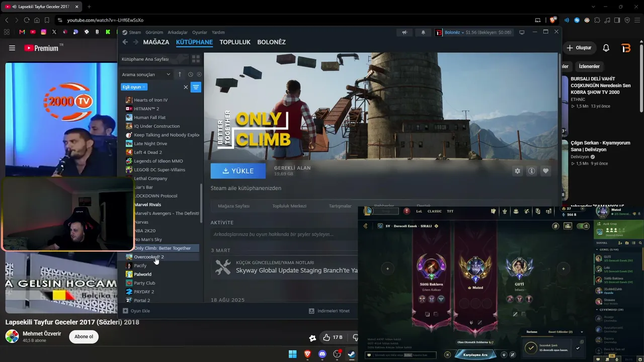
Task: Clear the Steam library search with the X
Action: point(186,87)
